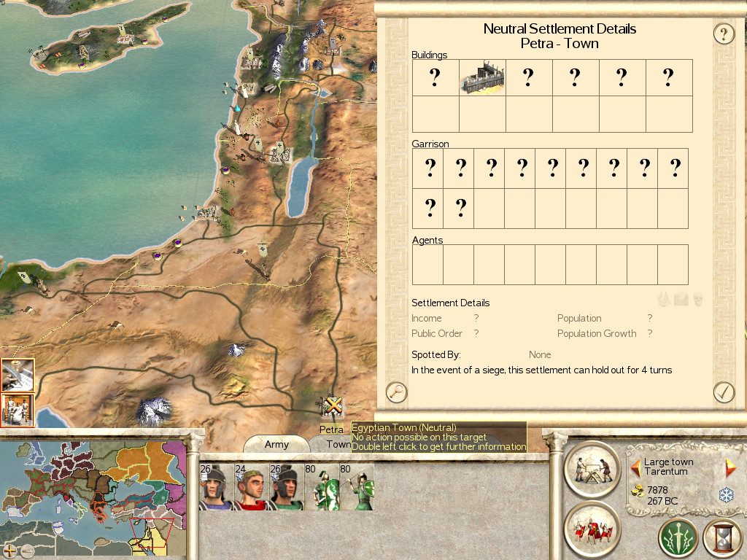Select the last 80-man unit card
The height and width of the screenshot is (560, 747).
357,486
